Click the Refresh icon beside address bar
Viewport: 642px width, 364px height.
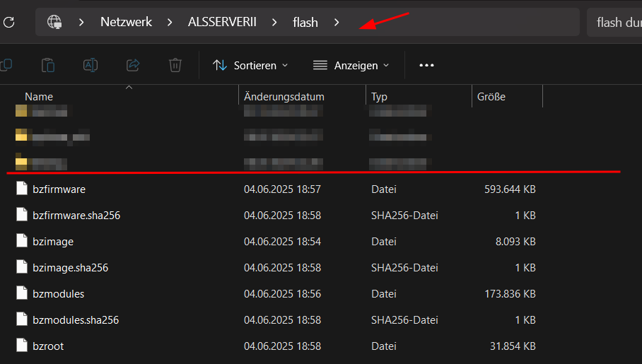tap(9, 22)
